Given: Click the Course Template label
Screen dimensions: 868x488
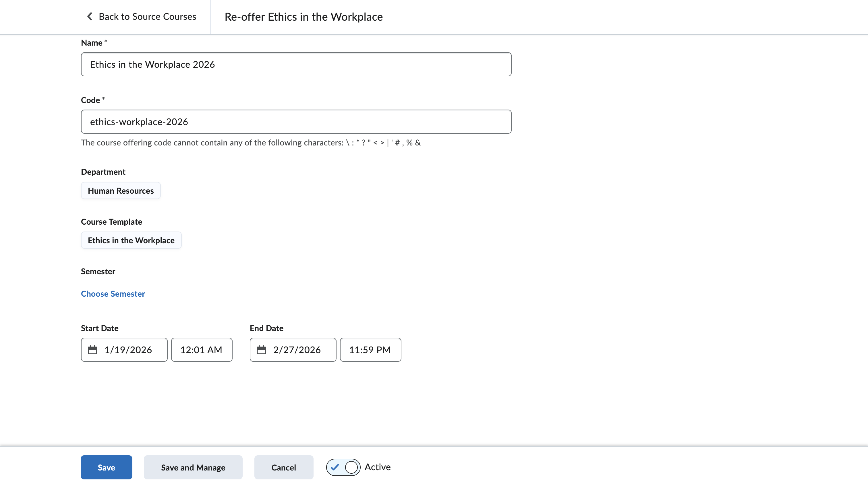Looking at the screenshot, I should click(111, 221).
